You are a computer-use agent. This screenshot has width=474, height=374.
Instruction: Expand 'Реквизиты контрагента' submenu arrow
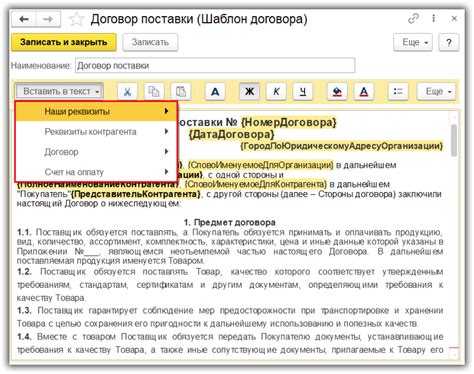tap(166, 131)
